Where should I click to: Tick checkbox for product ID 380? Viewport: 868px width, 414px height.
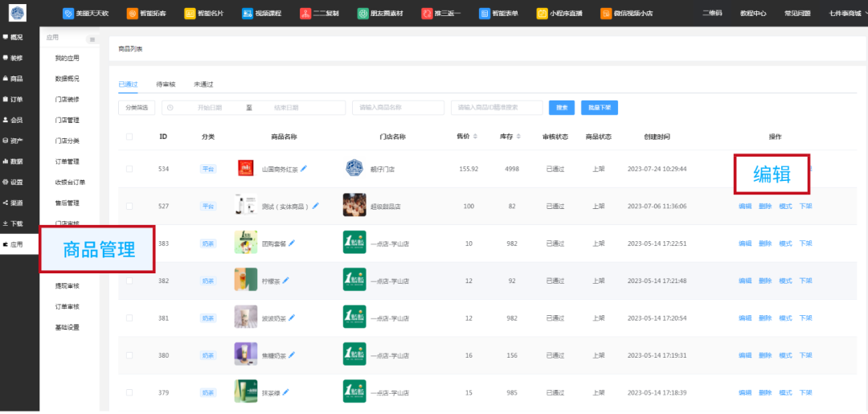click(x=129, y=355)
